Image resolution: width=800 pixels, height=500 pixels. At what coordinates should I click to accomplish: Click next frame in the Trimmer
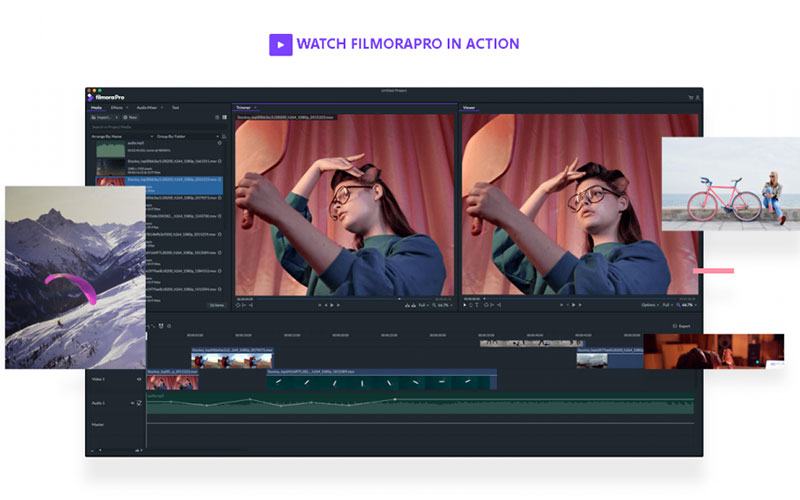point(338,305)
